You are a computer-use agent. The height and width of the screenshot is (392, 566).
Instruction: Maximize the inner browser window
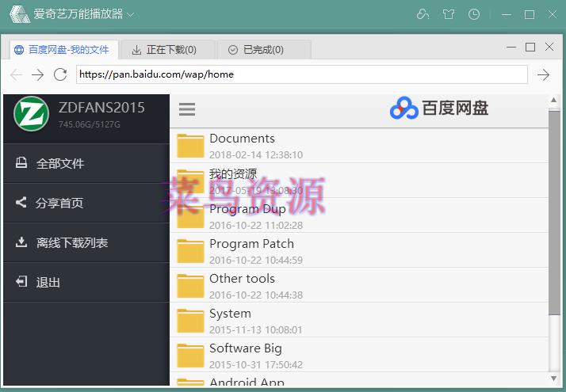[530, 47]
